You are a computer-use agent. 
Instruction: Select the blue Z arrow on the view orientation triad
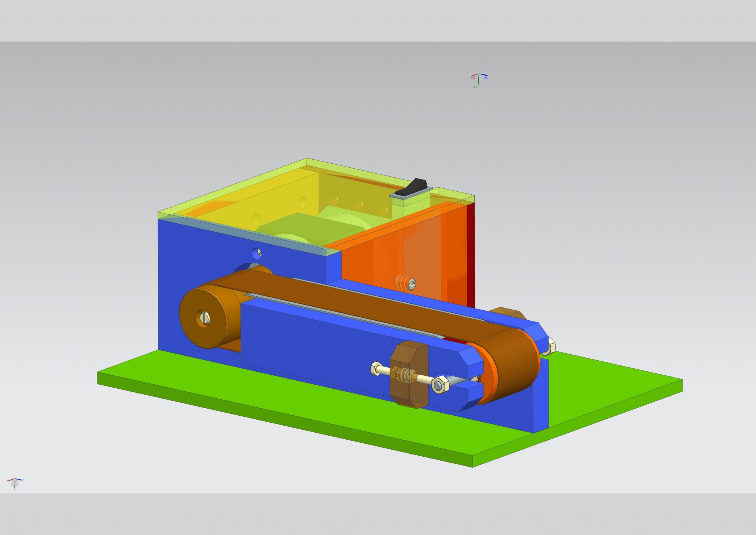point(19,480)
